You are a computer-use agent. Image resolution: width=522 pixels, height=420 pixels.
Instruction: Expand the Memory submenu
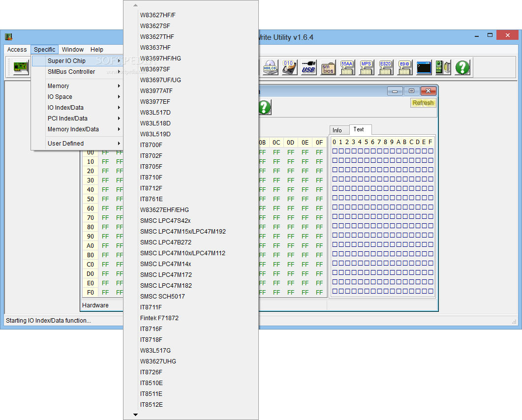(x=78, y=86)
